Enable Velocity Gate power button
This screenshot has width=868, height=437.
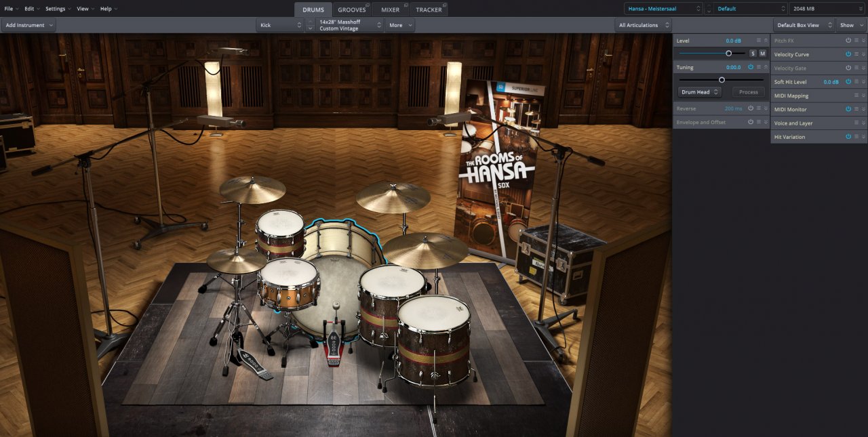tap(848, 68)
